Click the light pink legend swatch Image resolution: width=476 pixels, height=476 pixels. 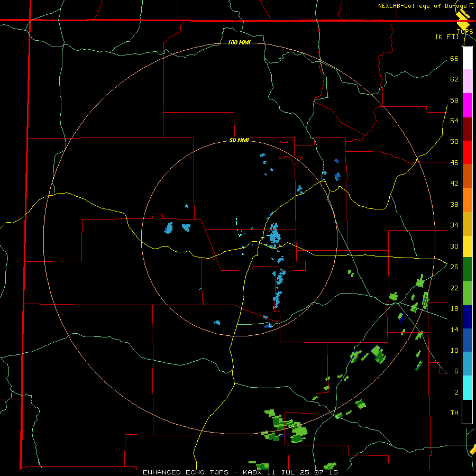(x=467, y=81)
